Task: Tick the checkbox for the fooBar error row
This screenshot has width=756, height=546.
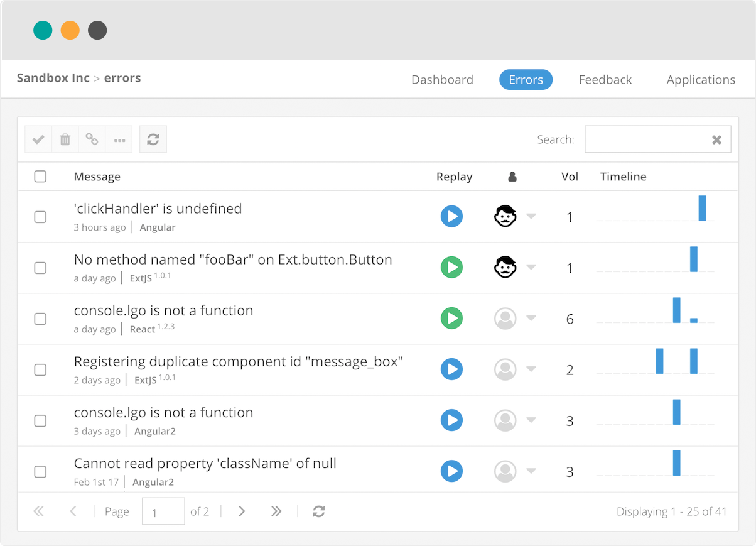Action: (40, 268)
